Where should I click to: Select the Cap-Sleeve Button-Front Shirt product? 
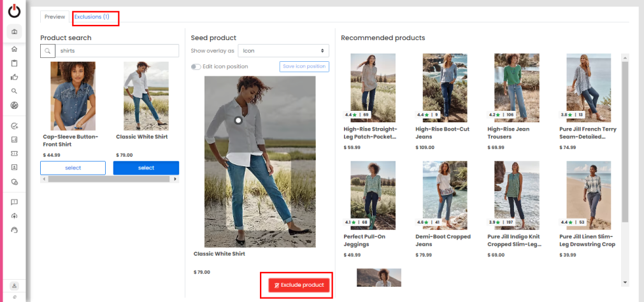pos(73,168)
